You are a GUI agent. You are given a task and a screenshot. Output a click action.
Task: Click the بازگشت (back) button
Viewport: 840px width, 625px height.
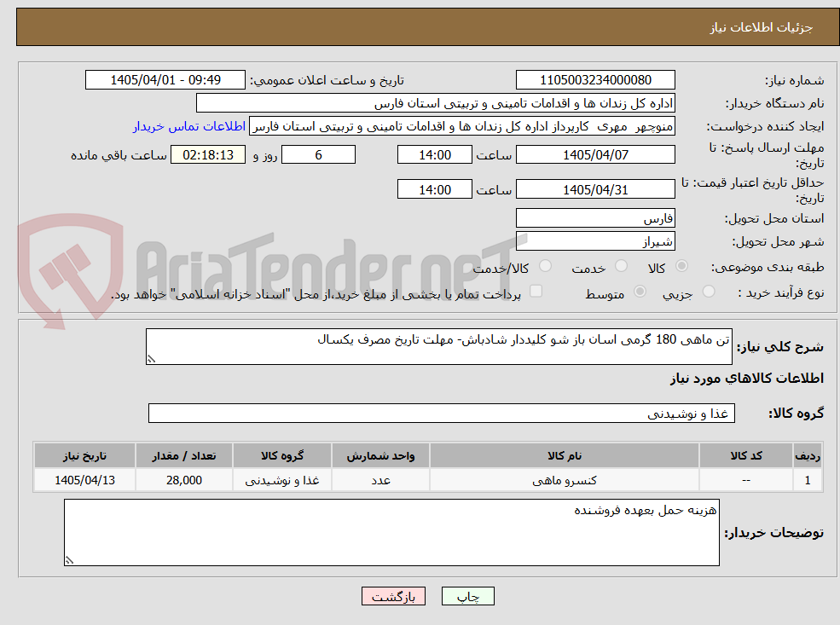pyautogui.click(x=393, y=596)
